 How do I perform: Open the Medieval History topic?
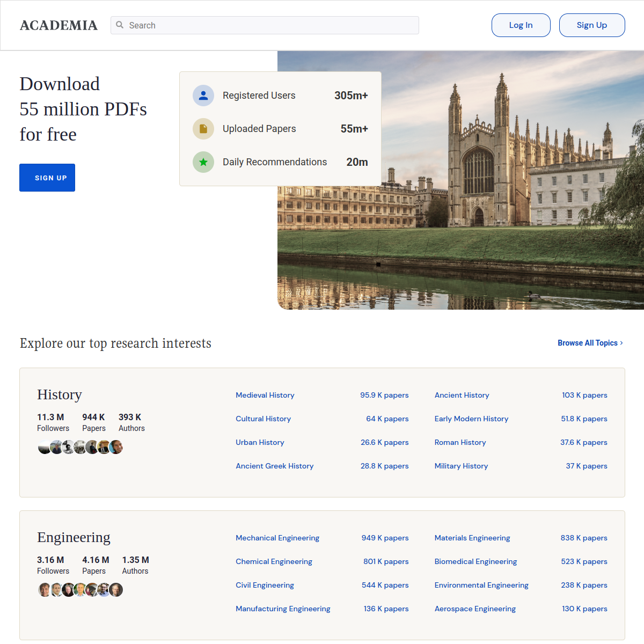tap(265, 395)
